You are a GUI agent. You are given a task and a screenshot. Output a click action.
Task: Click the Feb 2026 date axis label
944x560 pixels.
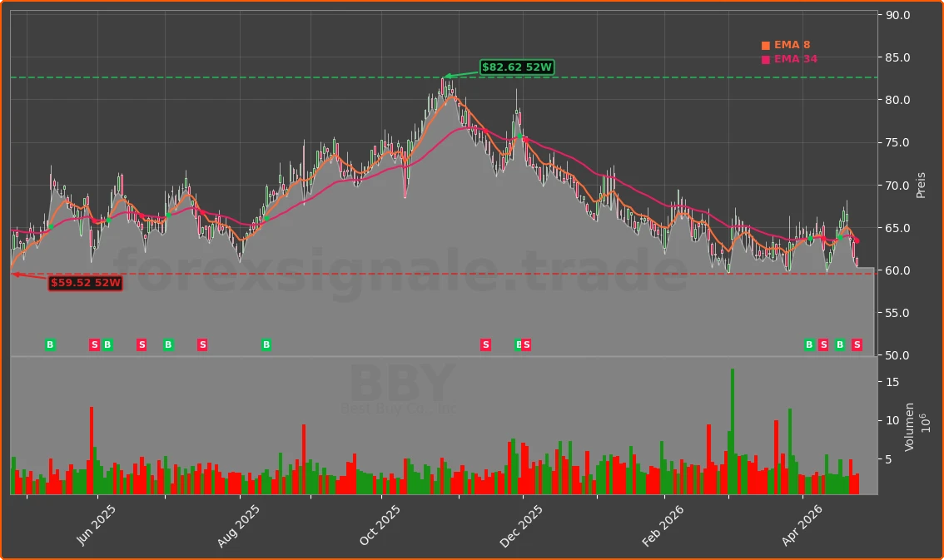point(663,526)
